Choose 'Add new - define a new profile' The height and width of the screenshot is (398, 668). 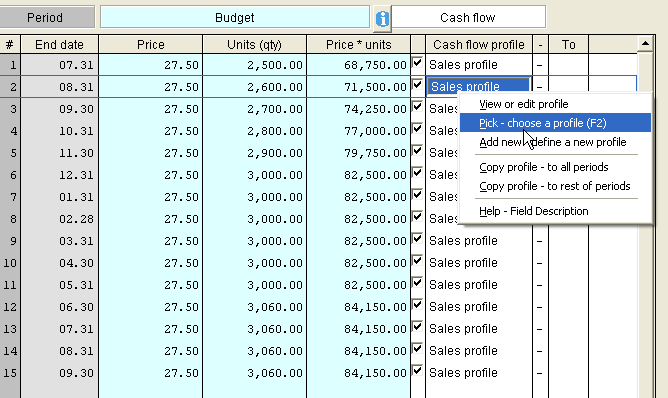[x=555, y=142]
